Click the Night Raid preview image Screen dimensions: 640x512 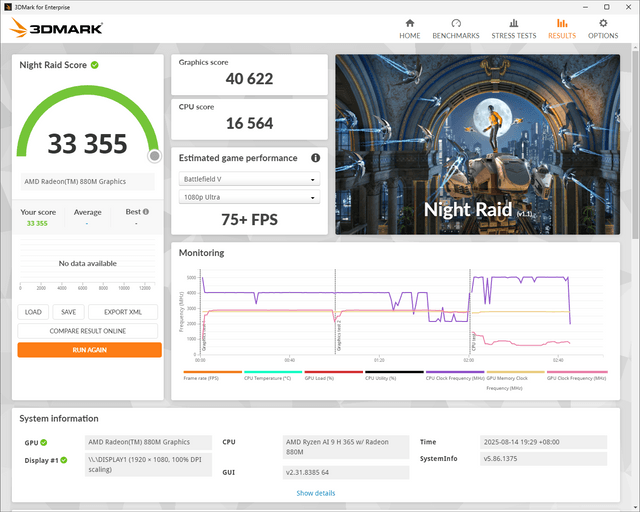tap(478, 145)
